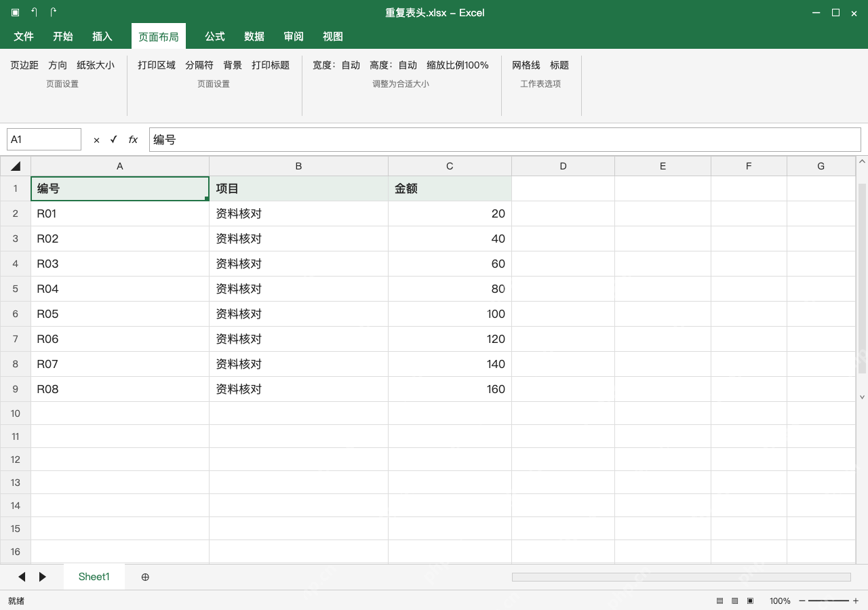Click cell containing R05
This screenshot has height=610, width=868.
[120, 314]
